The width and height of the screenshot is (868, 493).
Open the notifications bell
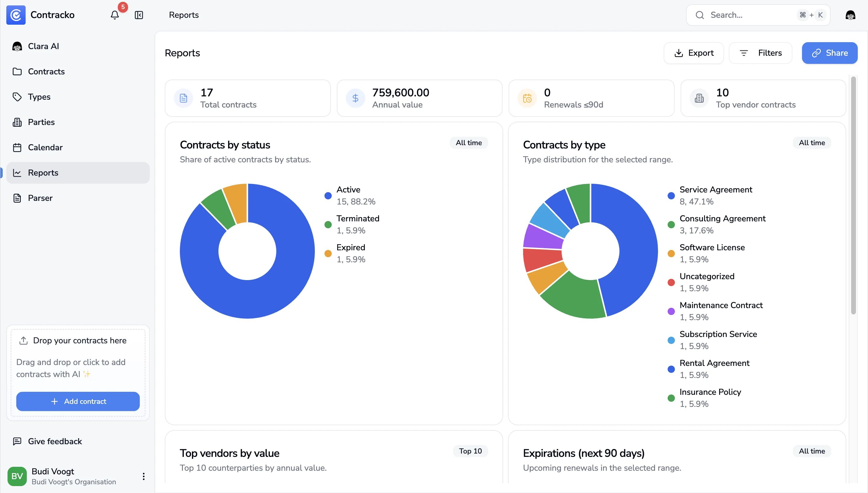coord(115,15)
